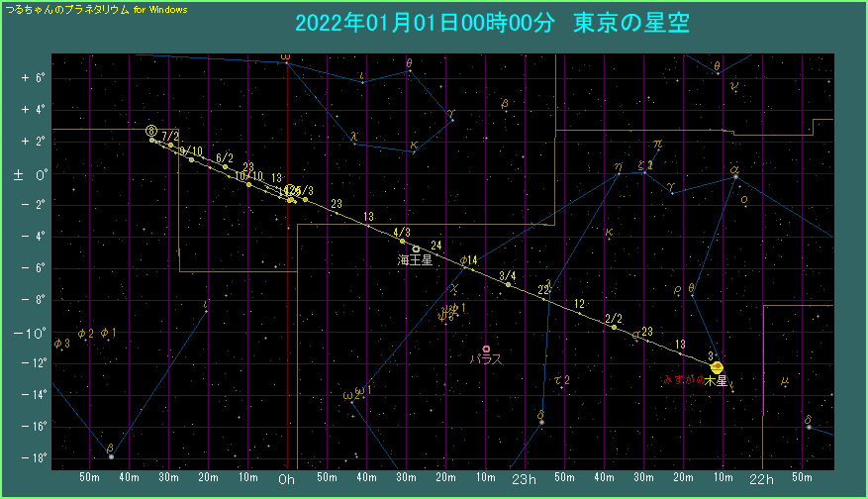Click the 木星 text label
This screenshot has height=499, width=868.
716,380
